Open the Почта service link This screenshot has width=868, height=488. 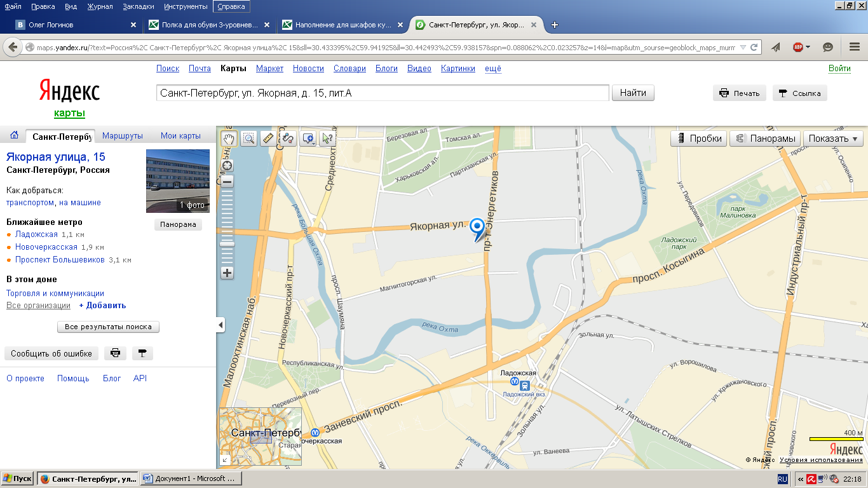200,69
